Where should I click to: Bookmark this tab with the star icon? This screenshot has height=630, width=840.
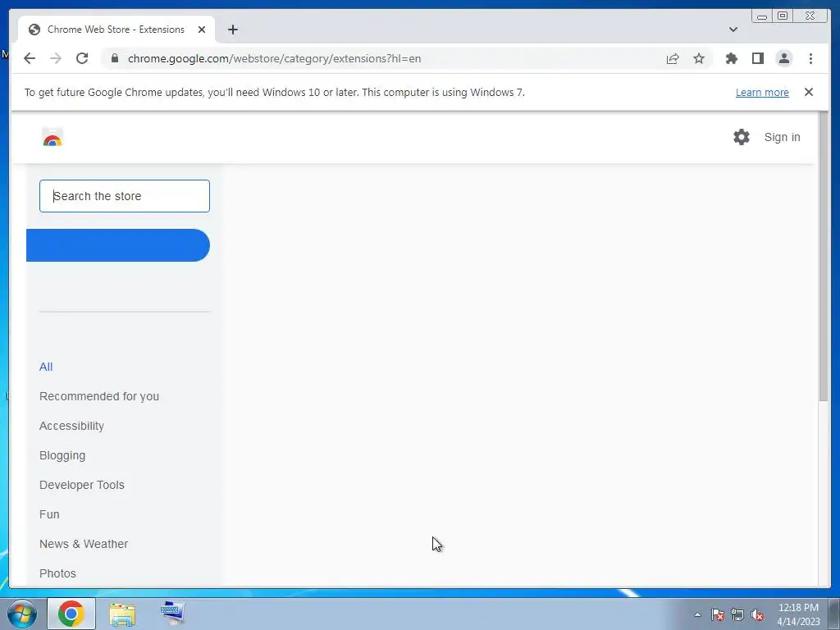[699, 58]
